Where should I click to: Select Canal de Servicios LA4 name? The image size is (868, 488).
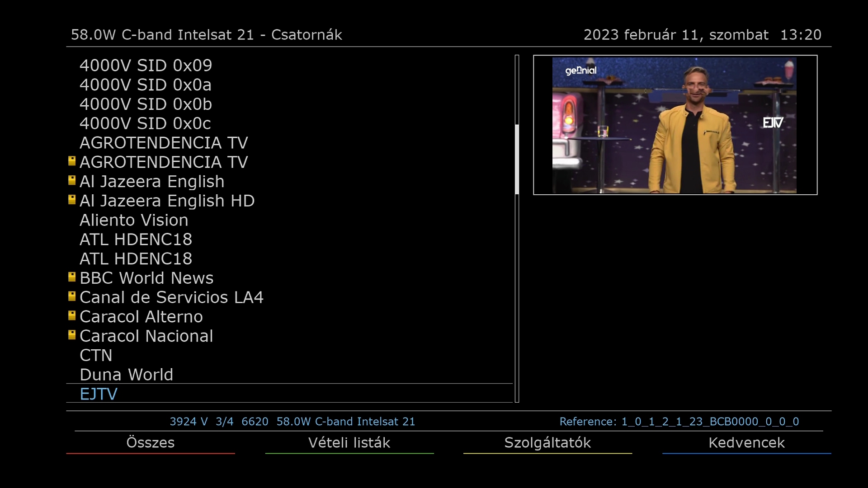click(x=171, y=297)
